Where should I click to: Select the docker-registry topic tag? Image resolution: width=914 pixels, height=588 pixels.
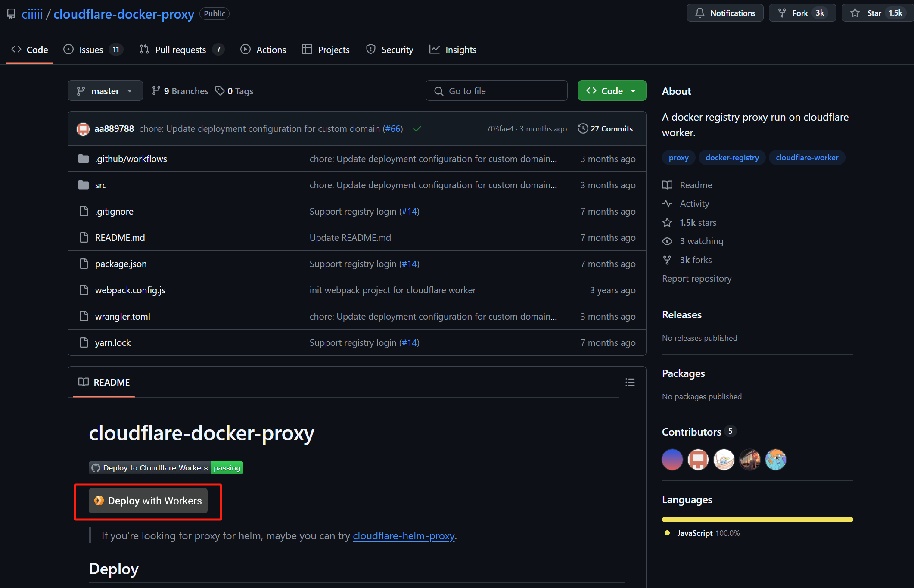[x=732, y=157]
